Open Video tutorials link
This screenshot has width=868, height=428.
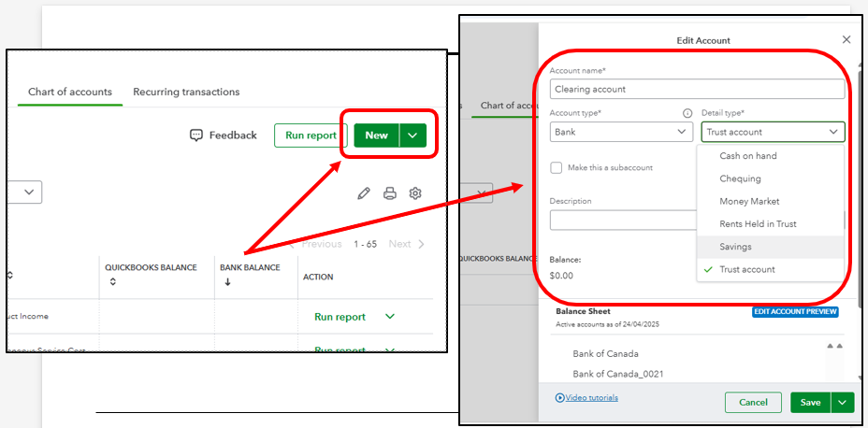pyautogui.click(x=591, y=397)
